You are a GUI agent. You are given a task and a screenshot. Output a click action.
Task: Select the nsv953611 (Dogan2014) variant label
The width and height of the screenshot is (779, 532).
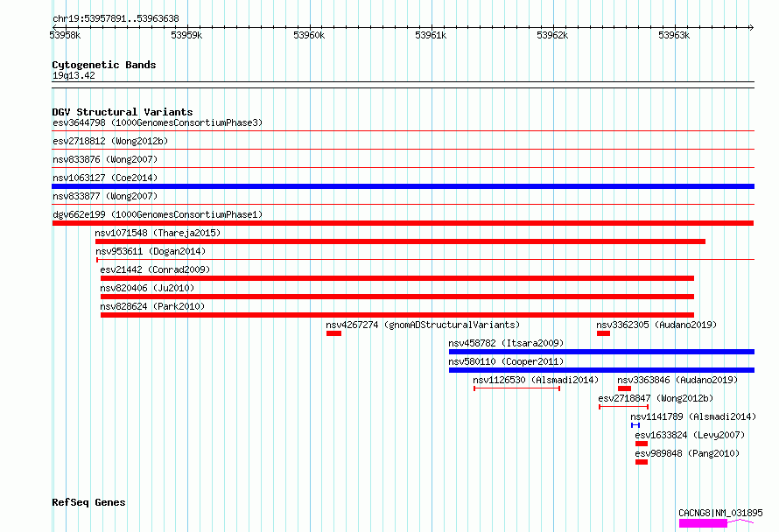point(151,251)
